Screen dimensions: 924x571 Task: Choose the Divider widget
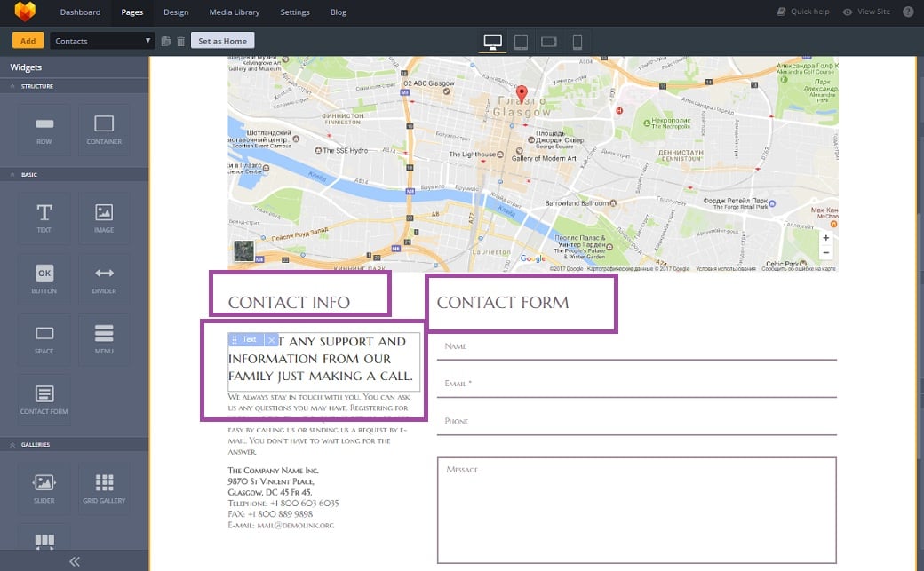[104, 279]
